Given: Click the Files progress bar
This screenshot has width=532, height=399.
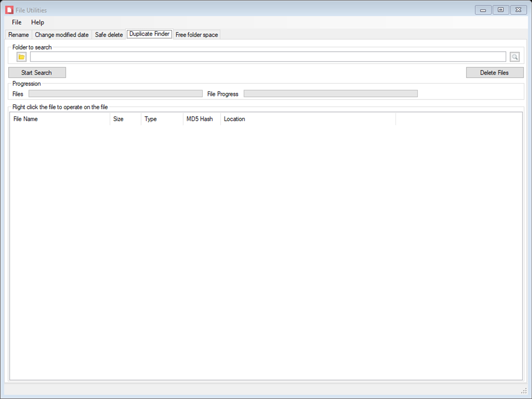Looking at the screenshot, I should coord(115,93).
